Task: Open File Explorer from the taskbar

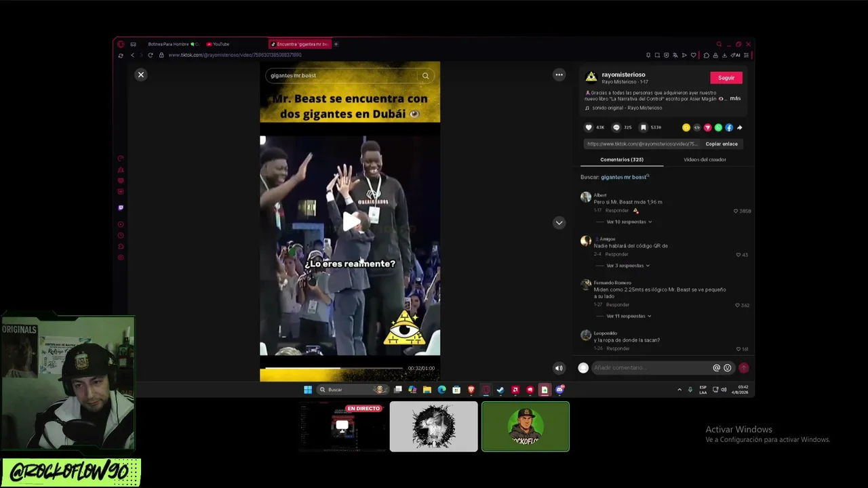Action: point(427,390)
